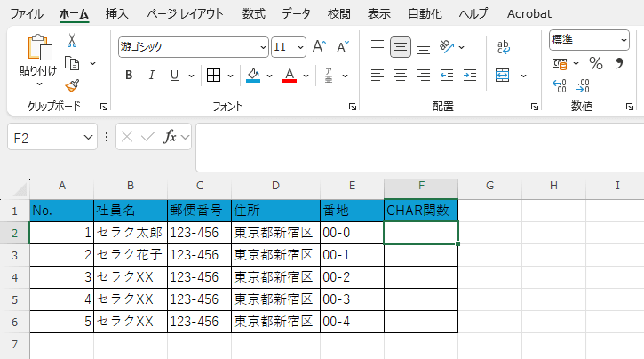
Task: Switch to the 挿入 tab
Action: point(116,13)
